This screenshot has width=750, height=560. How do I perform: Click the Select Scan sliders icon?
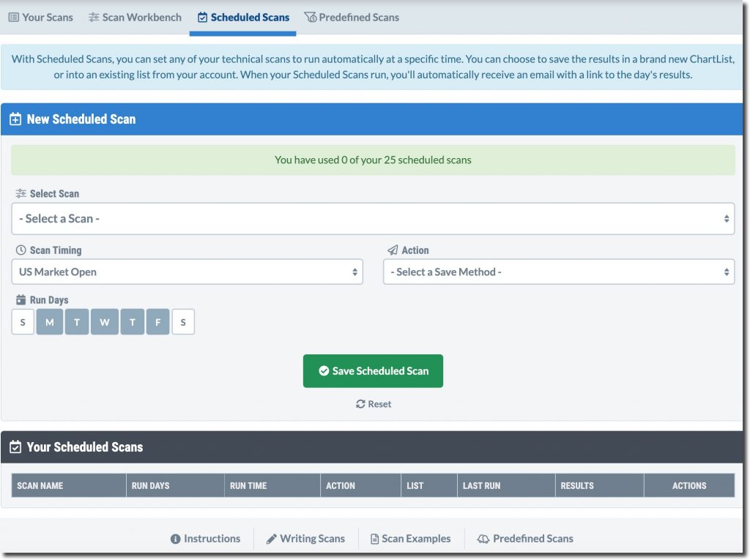point(21,193)
